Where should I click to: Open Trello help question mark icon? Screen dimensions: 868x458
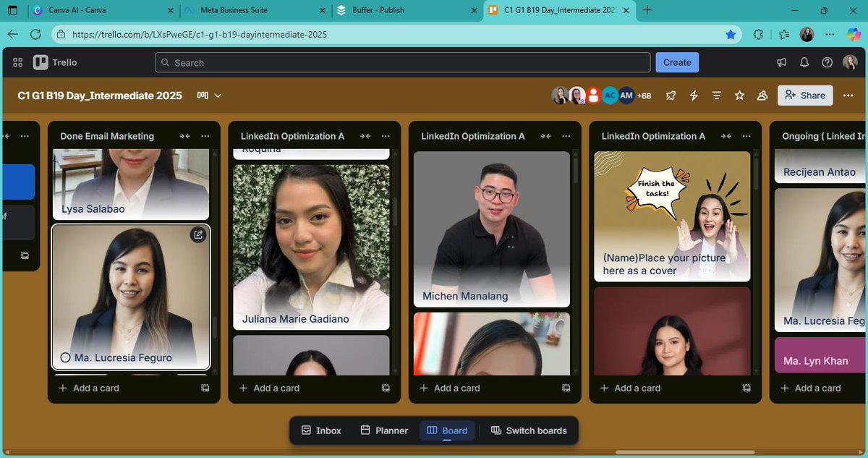pos(827,62)
